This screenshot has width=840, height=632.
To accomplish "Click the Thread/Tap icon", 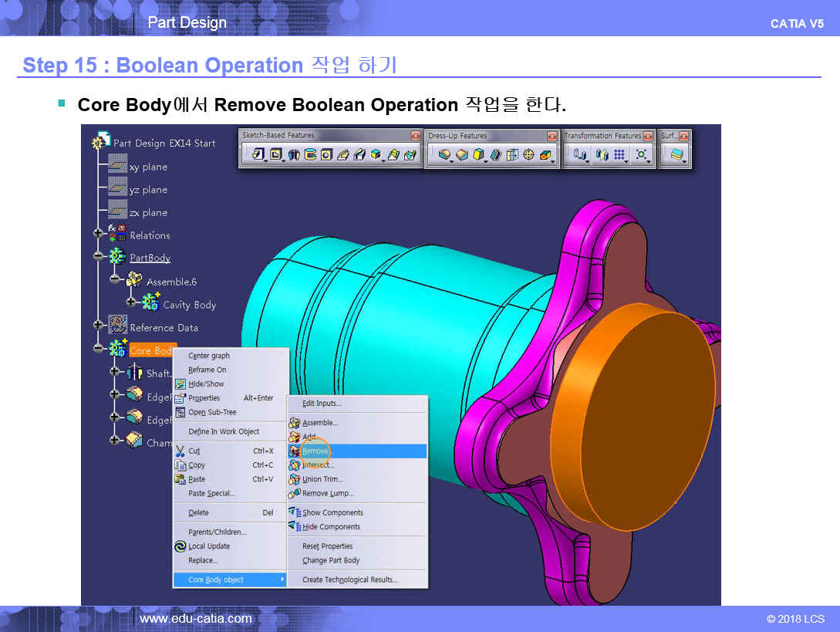I will [528, 155].
